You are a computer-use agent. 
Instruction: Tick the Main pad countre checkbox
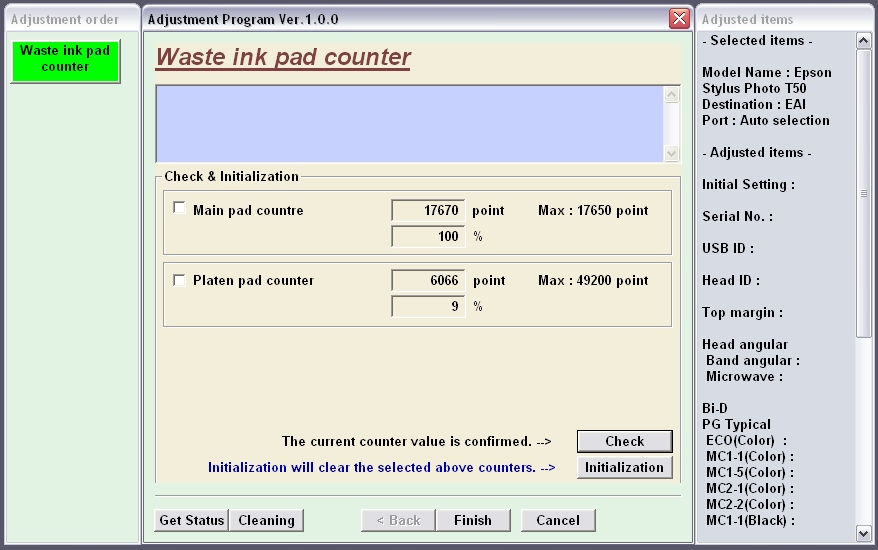pos(179,208)
